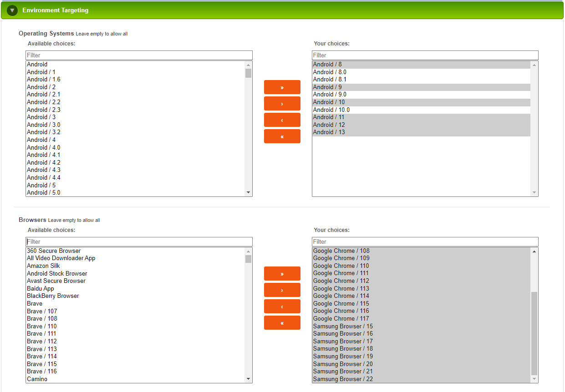The width and height of the screenshot is (565, 392).
Task: Select 'Android / 4.4' option
Action: pos(135,177)
